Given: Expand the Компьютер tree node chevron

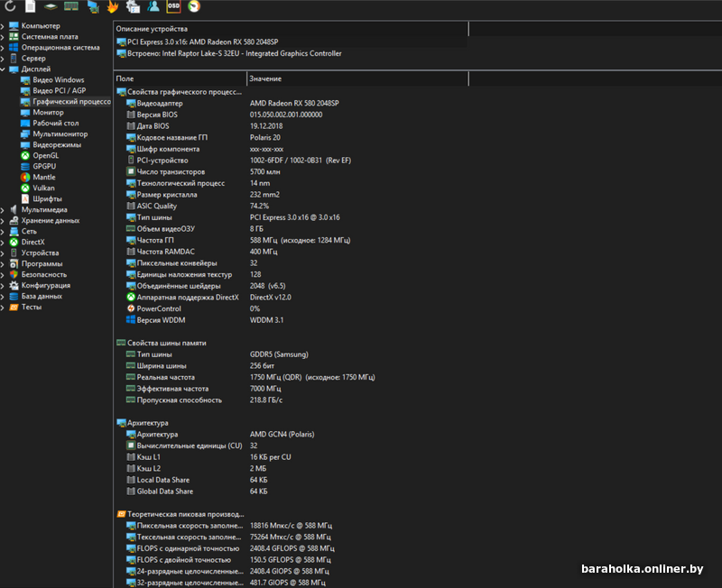Looking at the screenshot, I should (x=3, y=26).
